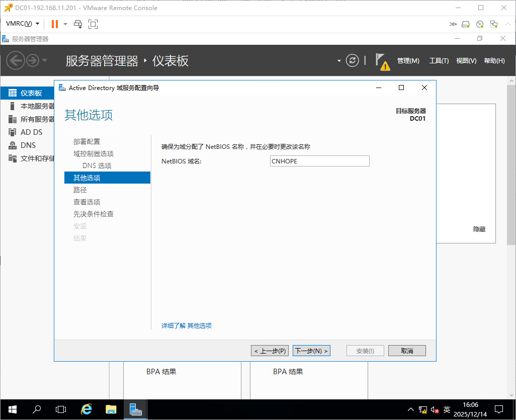Click the 英 input method indicator
The height and width of the screenshot is (420, 516).
tap(447, 409)
